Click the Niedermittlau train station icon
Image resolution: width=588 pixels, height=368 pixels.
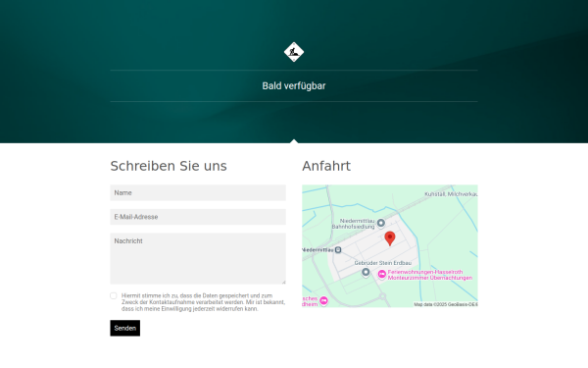click(x=338, y=249)
